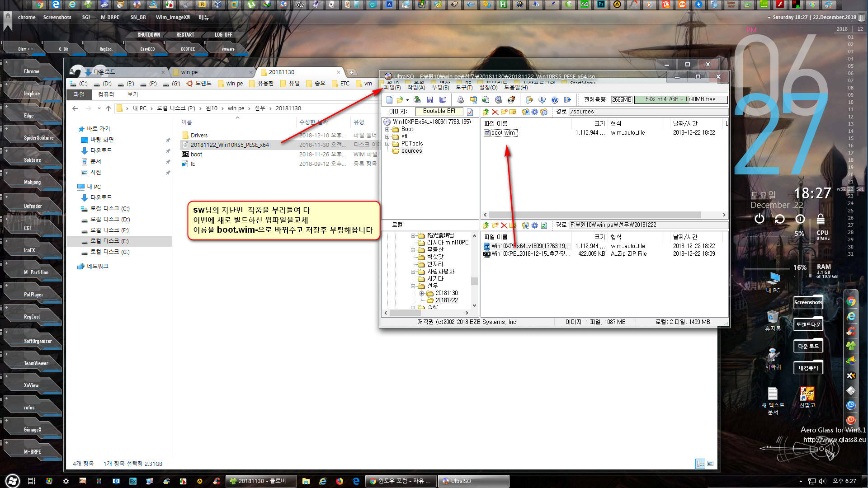
Task: Click the Explorer Back arrow button
Action: [x=75, y=108]
